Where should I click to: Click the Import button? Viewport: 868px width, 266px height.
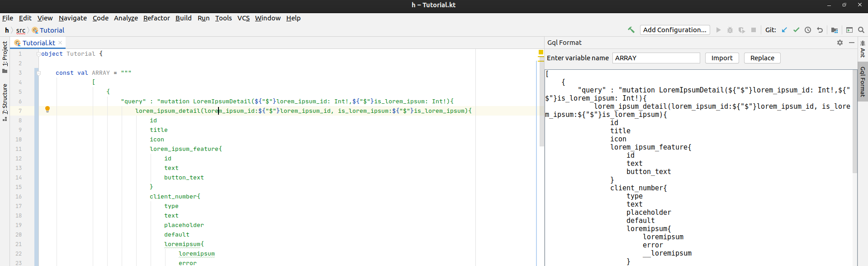(x=722, y=58)
